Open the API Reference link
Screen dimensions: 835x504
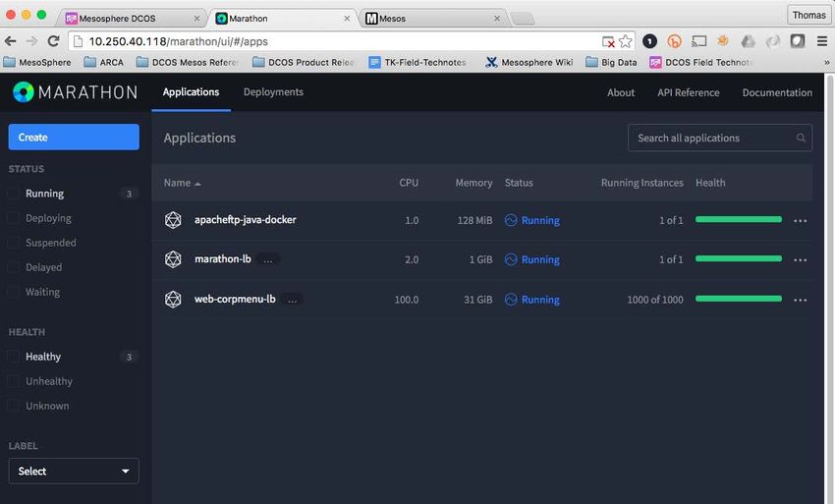click(688, 92)
